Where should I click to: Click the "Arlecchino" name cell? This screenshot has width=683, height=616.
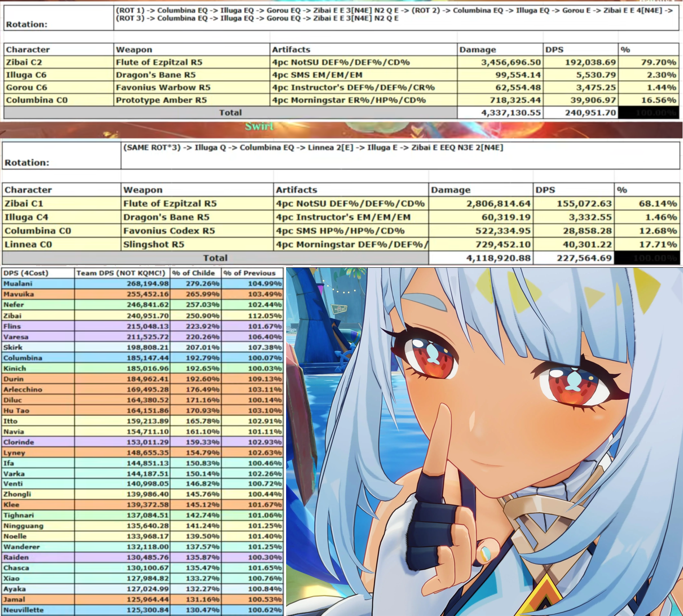38,389
